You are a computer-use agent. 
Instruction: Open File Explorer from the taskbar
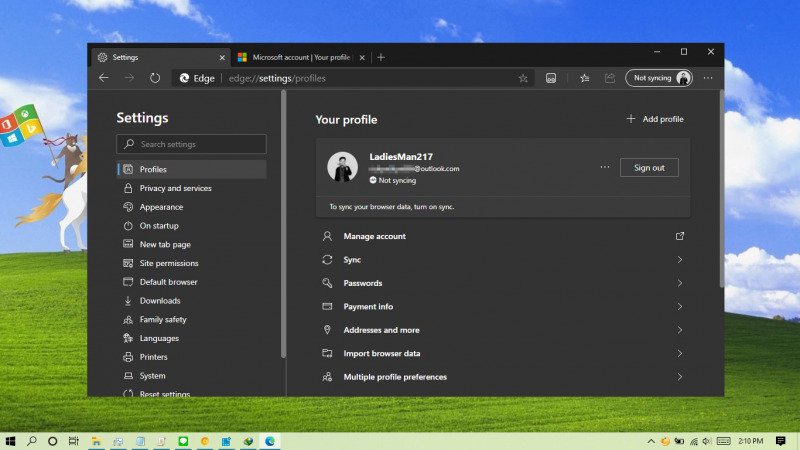(96, 441)
